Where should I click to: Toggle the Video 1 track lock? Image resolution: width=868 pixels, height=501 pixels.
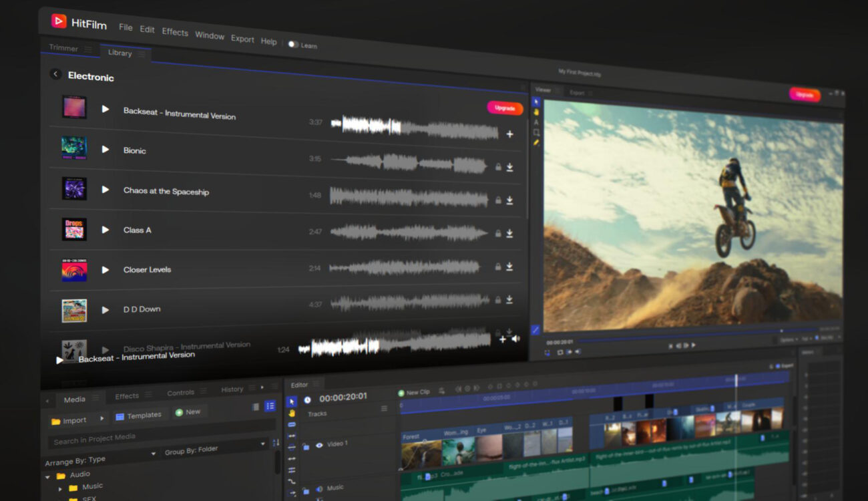[306, 446]
